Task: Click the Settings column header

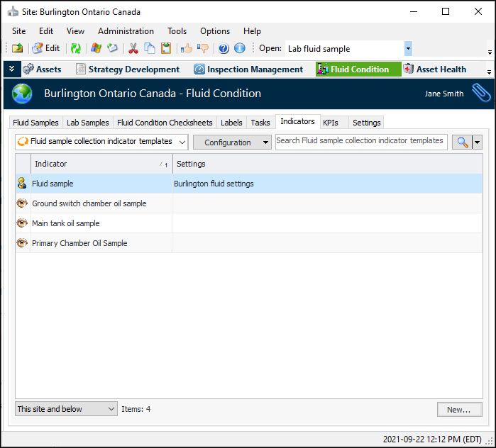Action: [x=327, y=164]
